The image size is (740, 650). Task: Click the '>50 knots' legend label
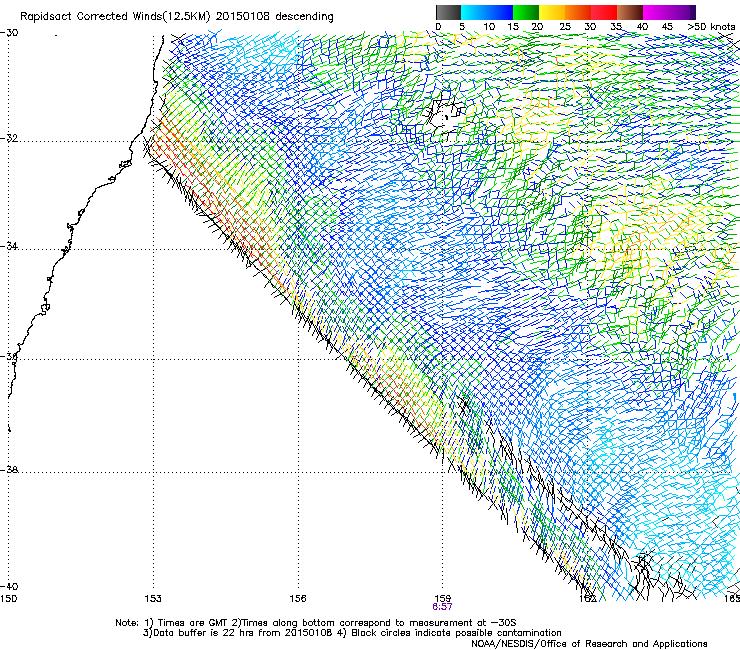(711, 26)
